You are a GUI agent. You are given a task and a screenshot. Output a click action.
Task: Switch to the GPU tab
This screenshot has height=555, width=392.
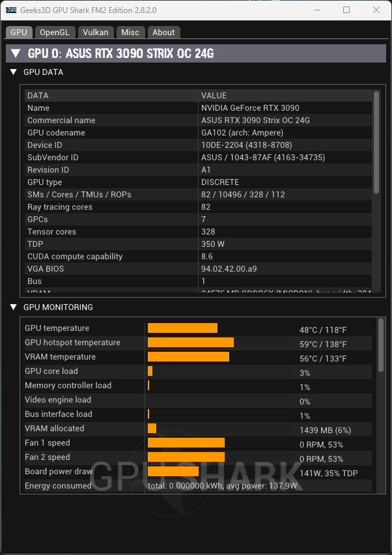click(x=19, y=32)
